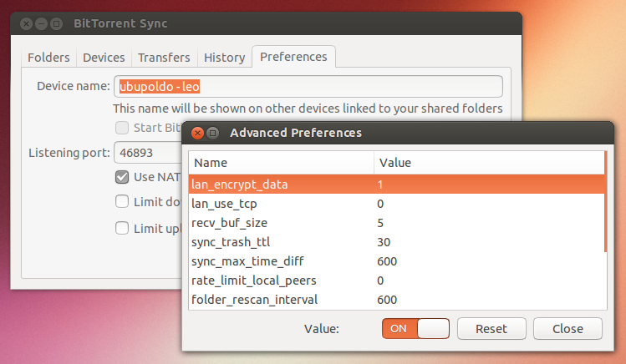
Task: Tick the Limit upload checkbox
Action: coord(122,228)
